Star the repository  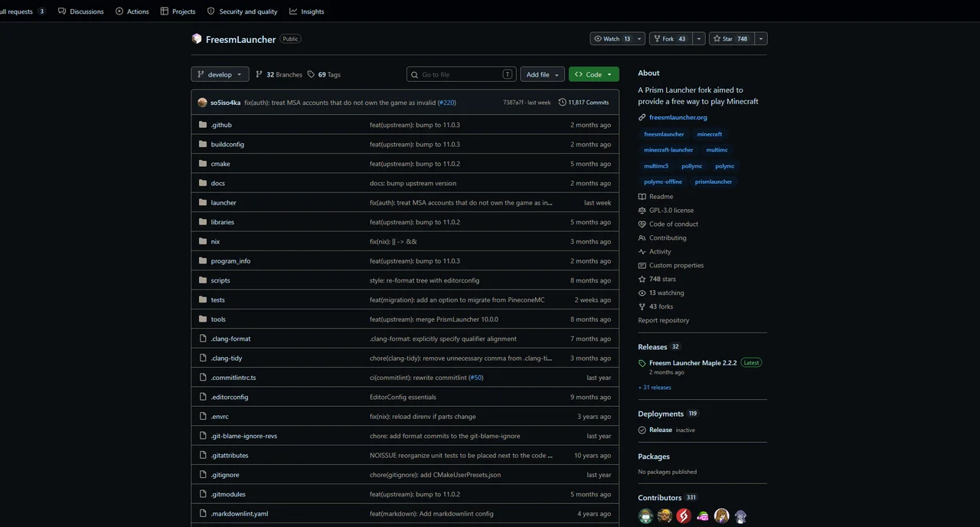(731, 39)
